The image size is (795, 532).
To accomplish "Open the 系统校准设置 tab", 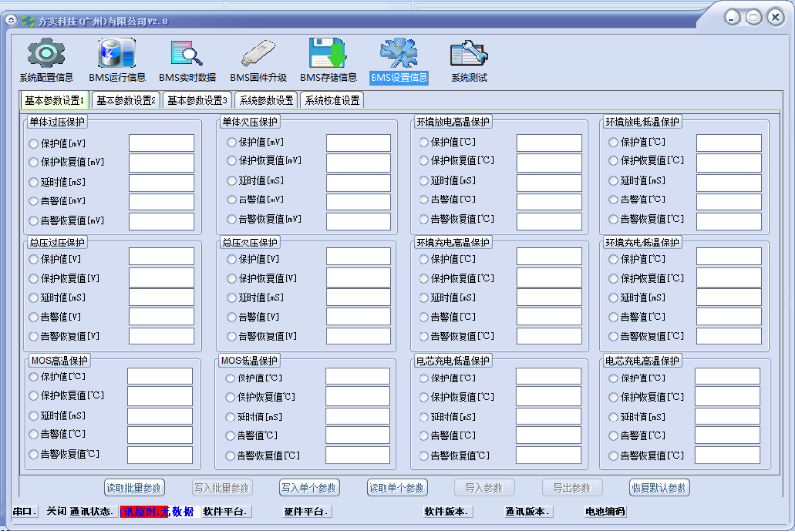I will pyautogui.click(x=331, y=100).
